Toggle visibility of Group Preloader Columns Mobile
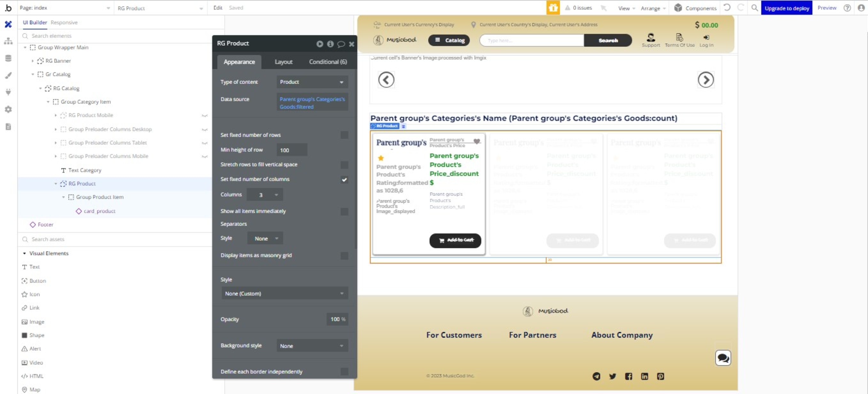This screenshot has width=868, height=394. click(x=205, y=156)
